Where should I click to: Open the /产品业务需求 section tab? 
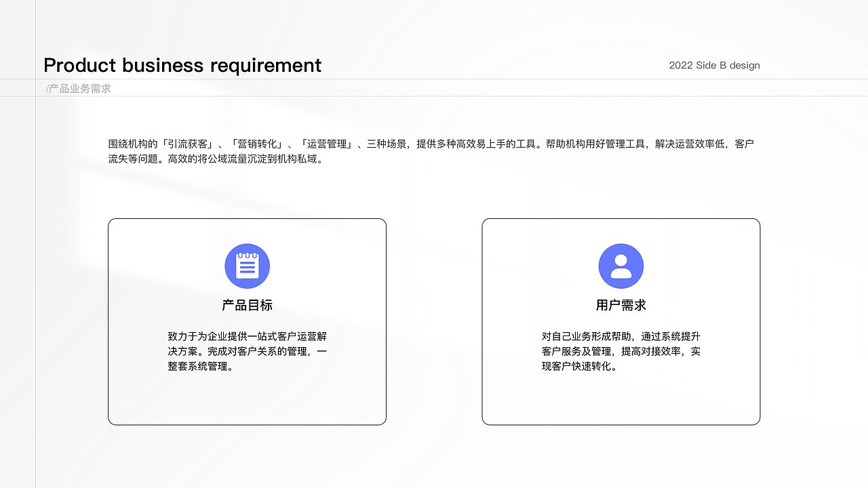pos(78,88)
